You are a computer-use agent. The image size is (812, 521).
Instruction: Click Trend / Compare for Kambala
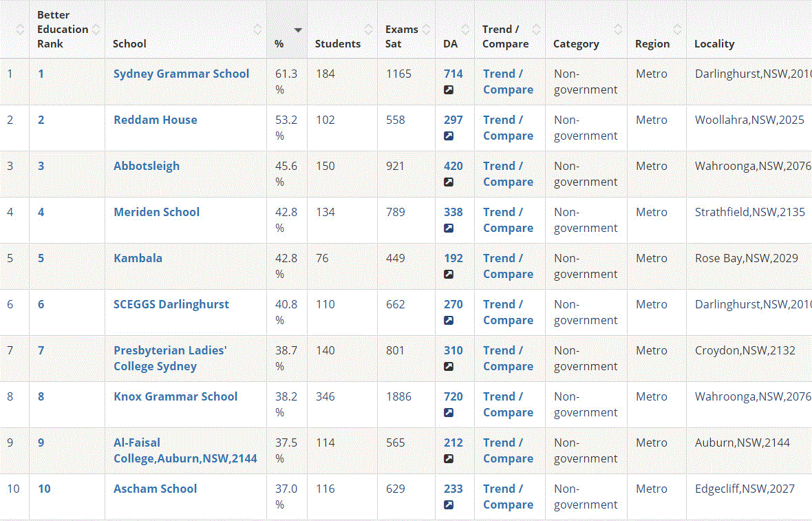[508, 266]
